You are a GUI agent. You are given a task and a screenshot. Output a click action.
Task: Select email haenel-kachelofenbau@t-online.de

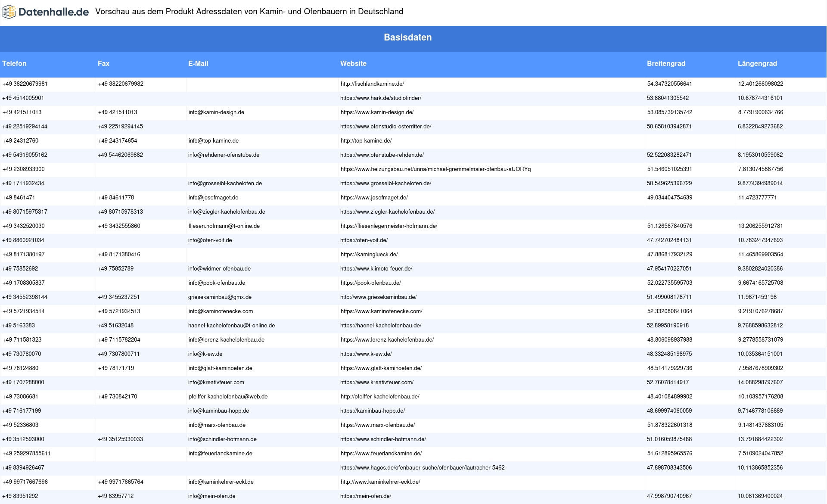click(231, 326)
